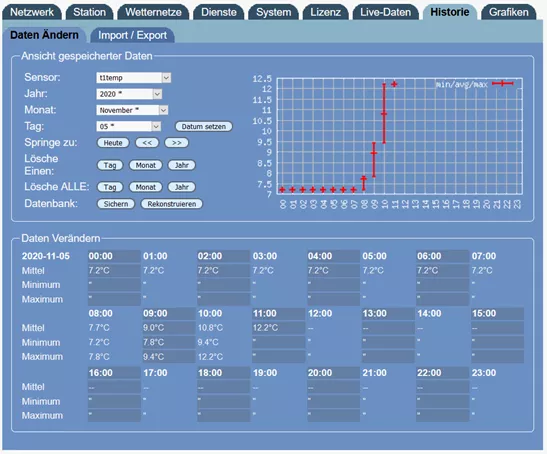Click Monat button in Lösche ALLE row
Screen dimensions: 547x454
pyautogui.click(x=145, y=187)
